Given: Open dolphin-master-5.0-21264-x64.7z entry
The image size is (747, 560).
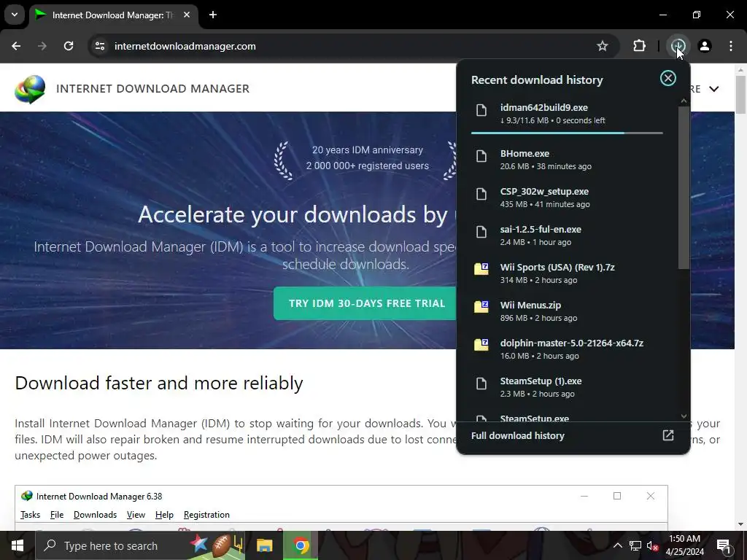Looking at the screenshot, I should [567, 349].
